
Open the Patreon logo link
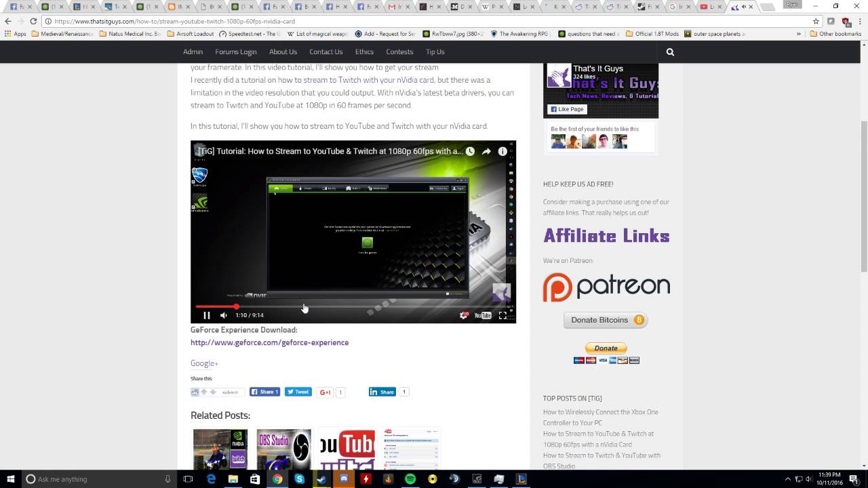606,287
